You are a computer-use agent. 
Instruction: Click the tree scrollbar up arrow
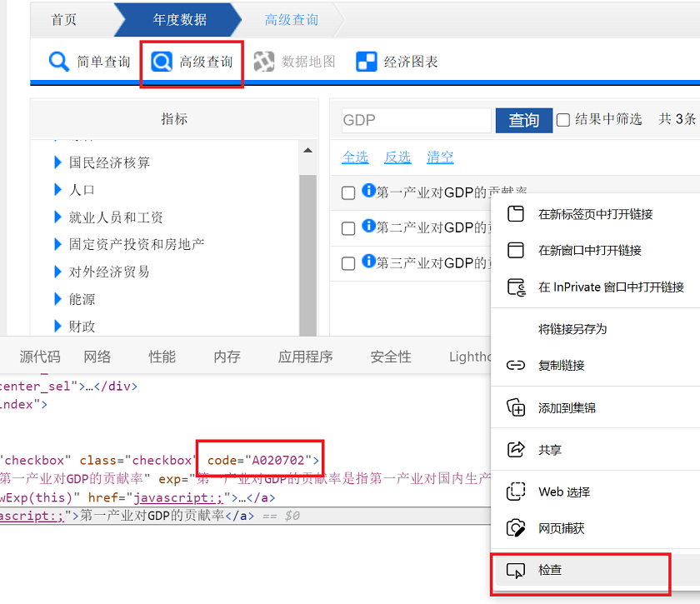point(307,151)
